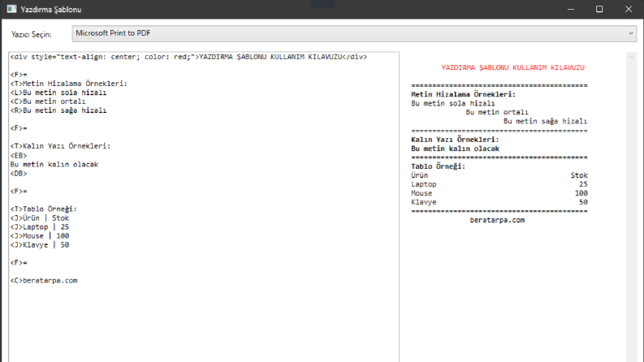Screen dimensions: 644x362
Task: Click the dropdown arrow of the printer combo box
Action: click(x=630, y=33)
